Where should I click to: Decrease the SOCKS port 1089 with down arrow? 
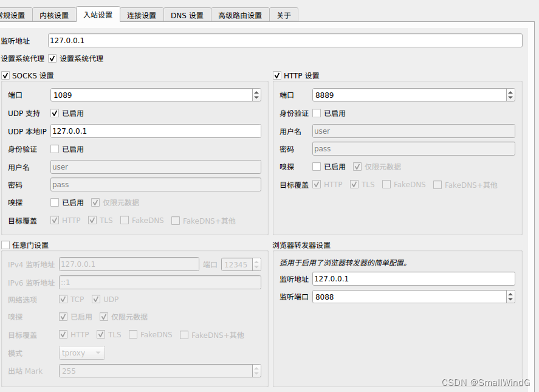pyautogui.click(x=256, y=98)
